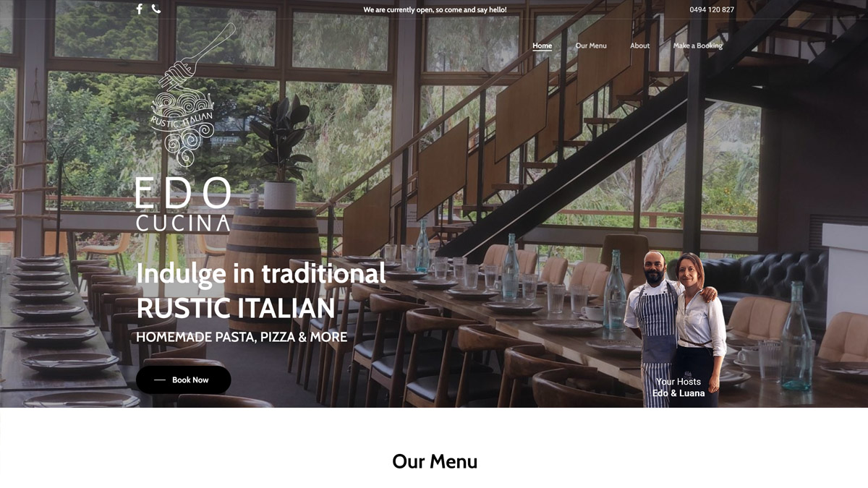868x488 pixels.
Task: Click the Indulge in traditional headline
Action: [x=261, y=273]
